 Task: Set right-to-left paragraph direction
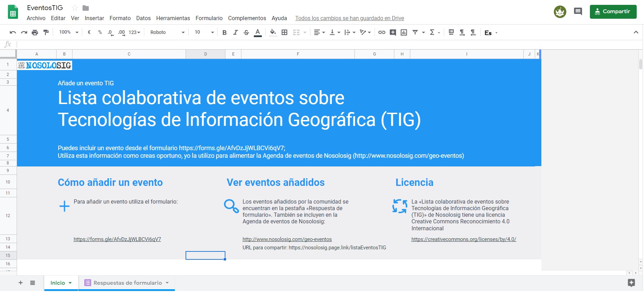click(x=473, y=32)
